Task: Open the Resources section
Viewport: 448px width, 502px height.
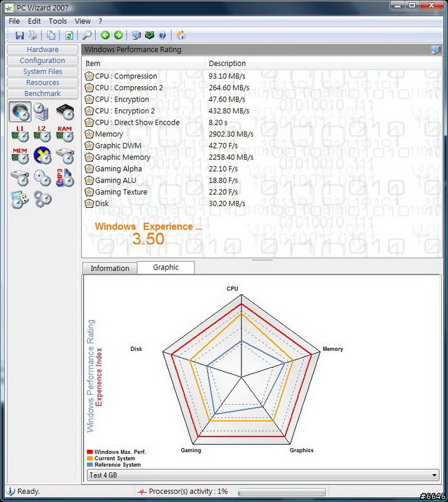Action: click(x=43, y=83)
